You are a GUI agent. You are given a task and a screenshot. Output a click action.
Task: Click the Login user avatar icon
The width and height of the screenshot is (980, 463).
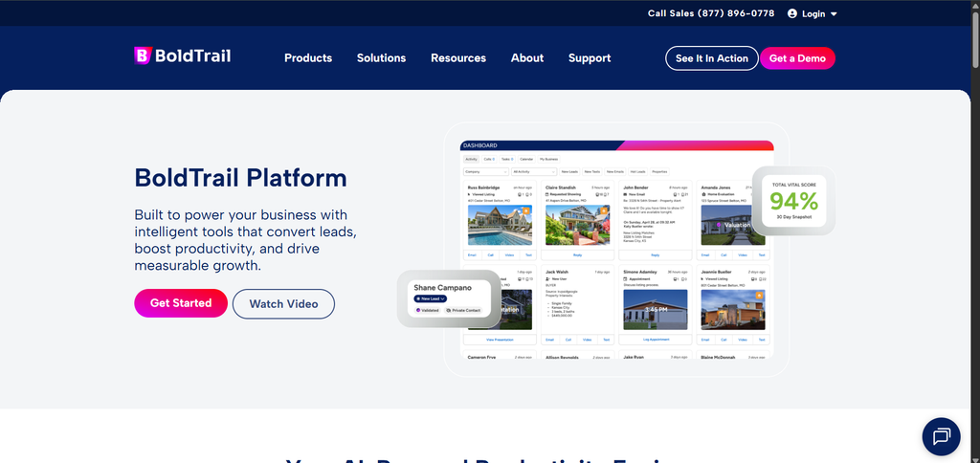point(791,13)
